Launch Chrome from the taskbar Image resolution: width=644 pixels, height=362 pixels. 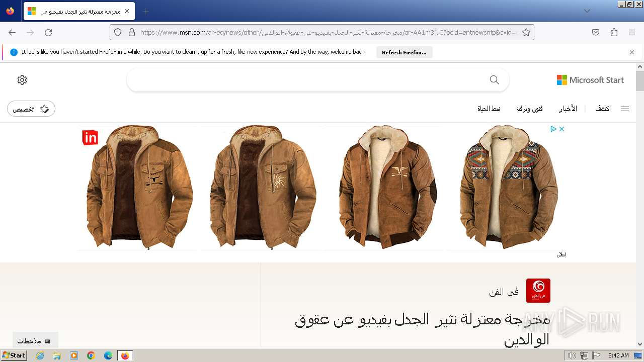(x=91, y=355)
